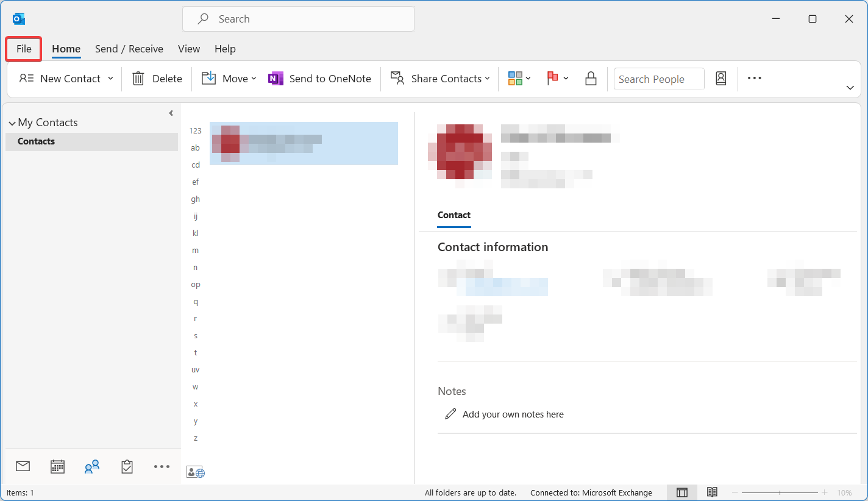This screenshot has height=501, width=868.
Task: Open Share Contacts dropdown
Action: pyautogui.click(x=440, y=79)
